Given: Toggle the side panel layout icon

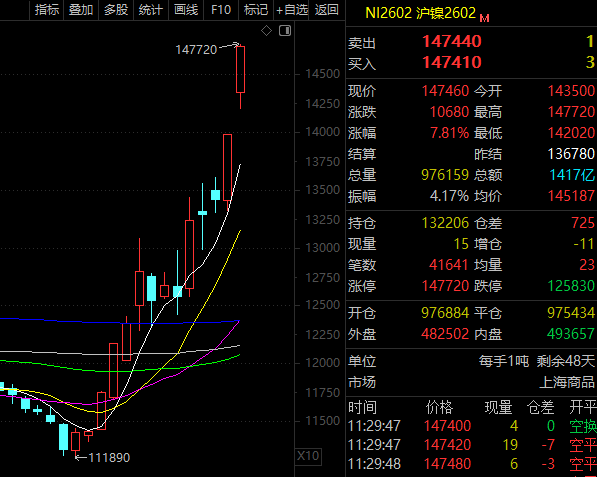Looking at the screenshot, I should tap(285, 30).
